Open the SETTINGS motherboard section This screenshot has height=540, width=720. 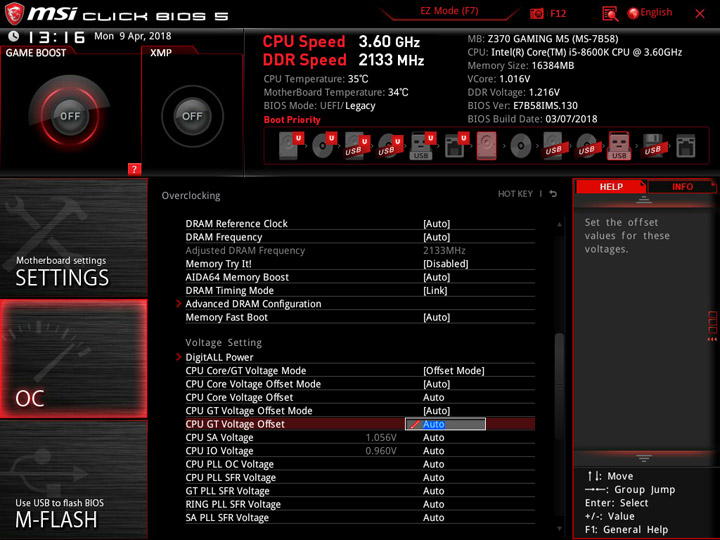coord(73,238)
